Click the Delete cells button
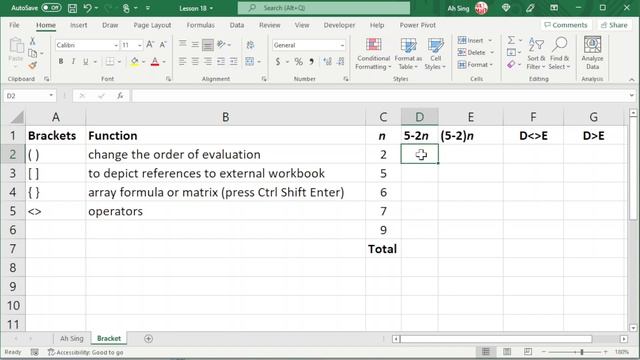Image resolution: width=640 pixels, height=360 pixels. coord(471,52)
